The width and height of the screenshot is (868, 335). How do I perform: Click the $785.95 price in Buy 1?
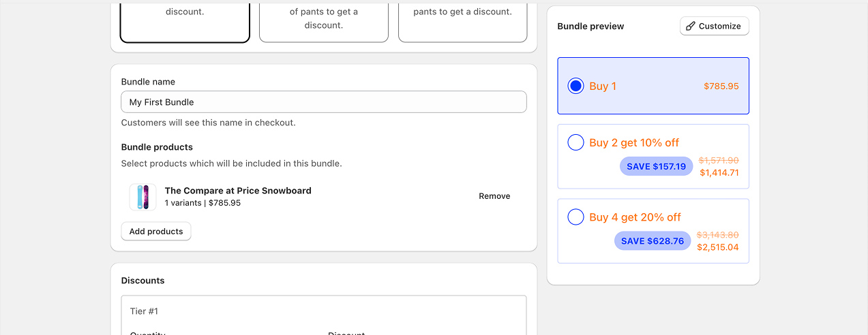721,86
